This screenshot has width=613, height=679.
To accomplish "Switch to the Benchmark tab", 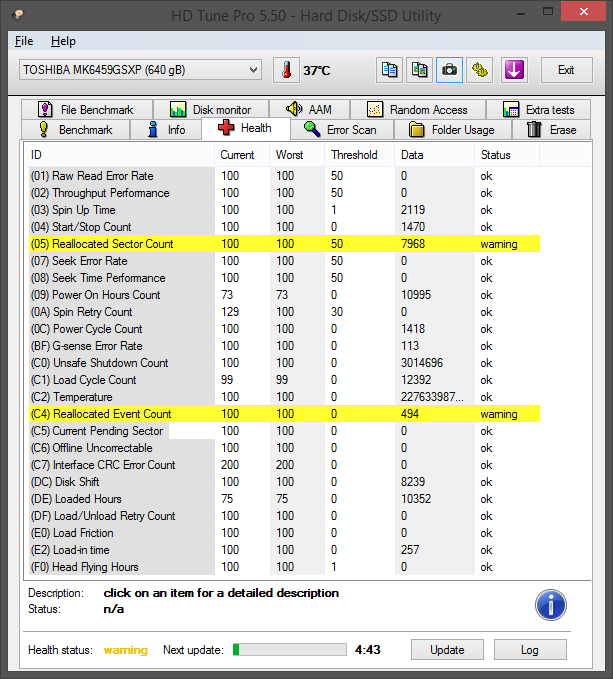I will tap(75, 129).
